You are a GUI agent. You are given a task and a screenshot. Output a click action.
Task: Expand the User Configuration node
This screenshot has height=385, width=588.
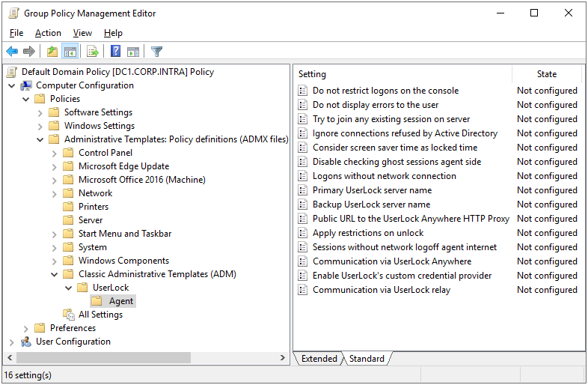tap(12, 342)
